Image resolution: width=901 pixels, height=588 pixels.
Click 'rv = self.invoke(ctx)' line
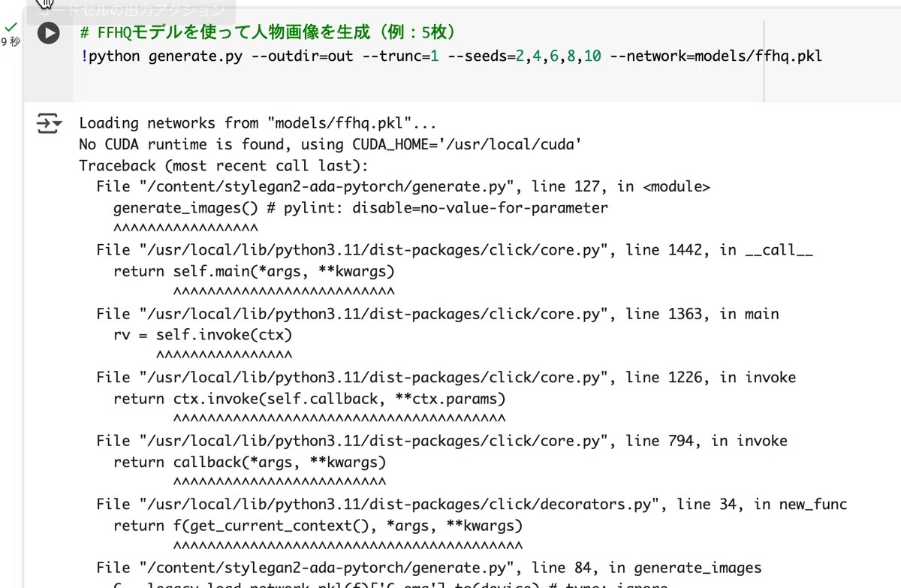point(203,335)
